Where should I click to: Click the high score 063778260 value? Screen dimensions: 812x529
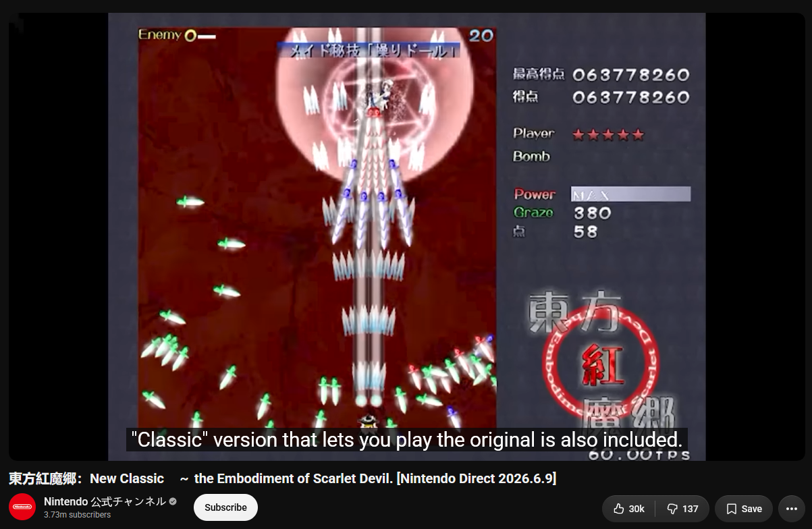click(x=631, y=75)
